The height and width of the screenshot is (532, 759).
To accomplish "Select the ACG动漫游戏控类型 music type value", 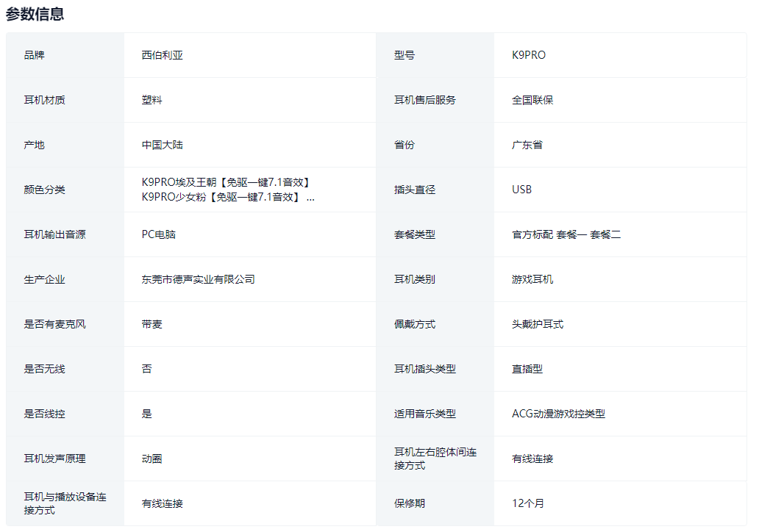I will (x=558, y=414).
